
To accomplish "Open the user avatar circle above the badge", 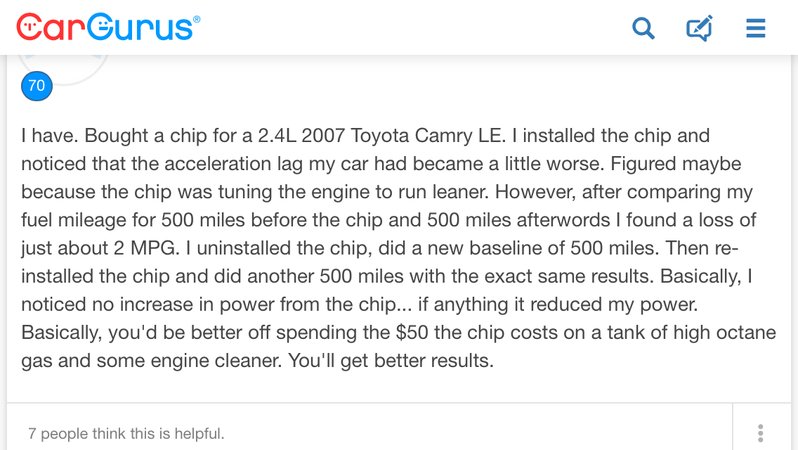I will 64,67.
